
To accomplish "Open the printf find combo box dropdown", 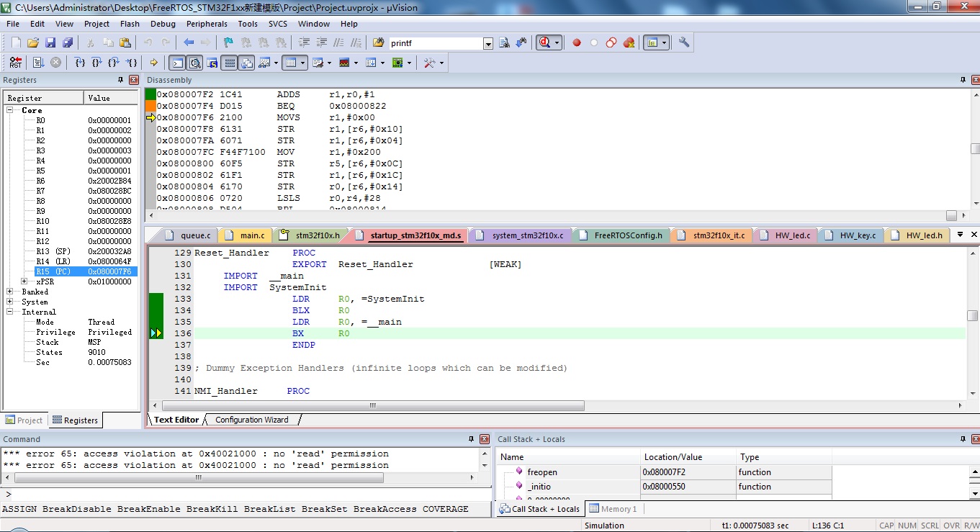I will (x=488, y=44).
